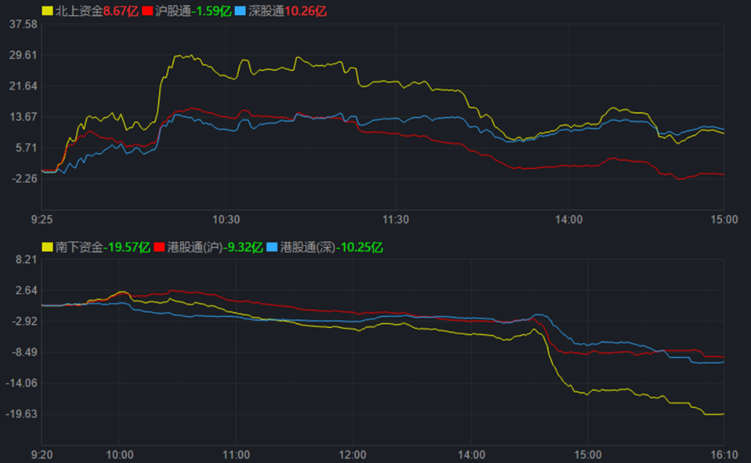Click the yellow 北上资金 legend swatch
Viewport: 751px width, 463px height.
coord(47,11)
